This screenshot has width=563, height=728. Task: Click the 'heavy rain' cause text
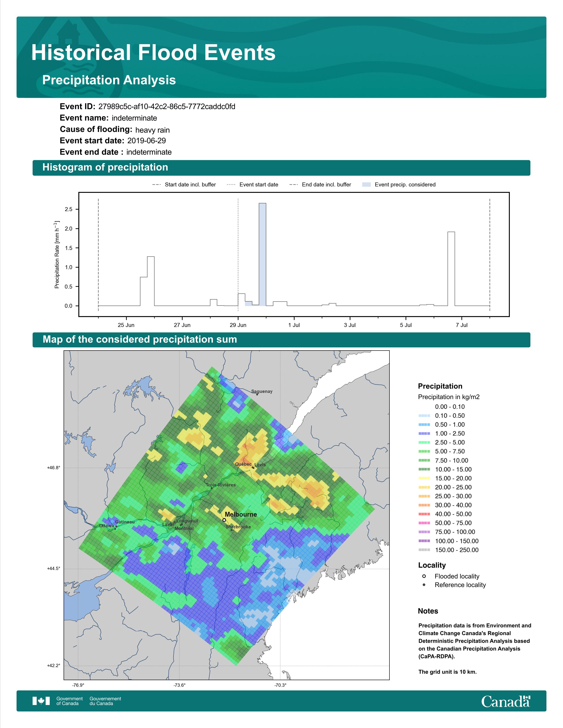click(x=152, y=130)
